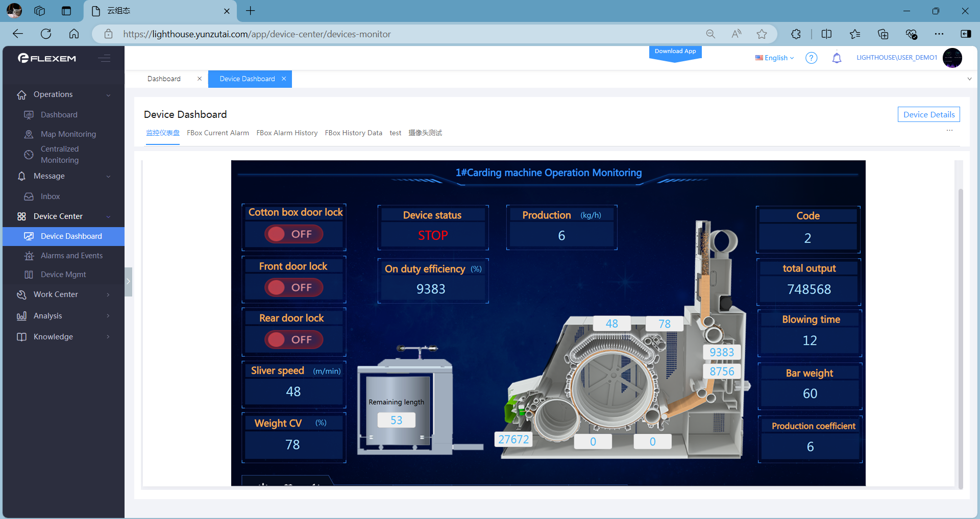Screen dimensions: 980x519
Task: Click the user avatar picture
Action: point(952,58)
